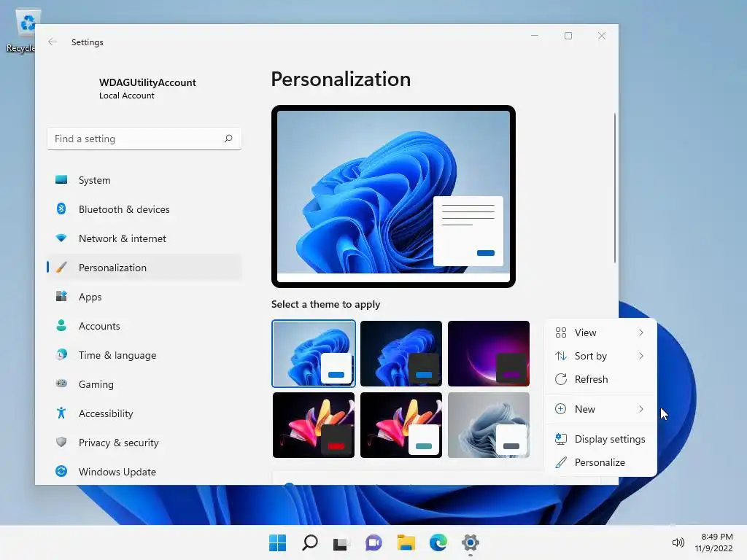Select the Time & language clock icon

(61, 354)
